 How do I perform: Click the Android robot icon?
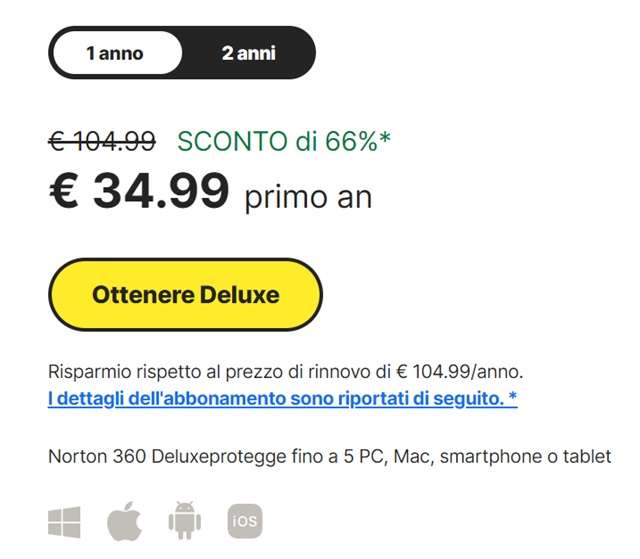185,521
